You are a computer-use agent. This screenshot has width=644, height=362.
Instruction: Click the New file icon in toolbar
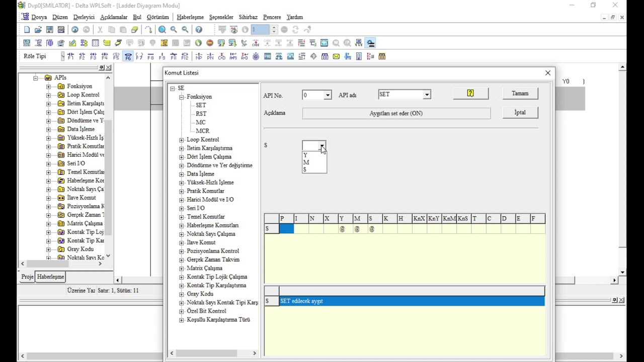(x=27, y=30)
